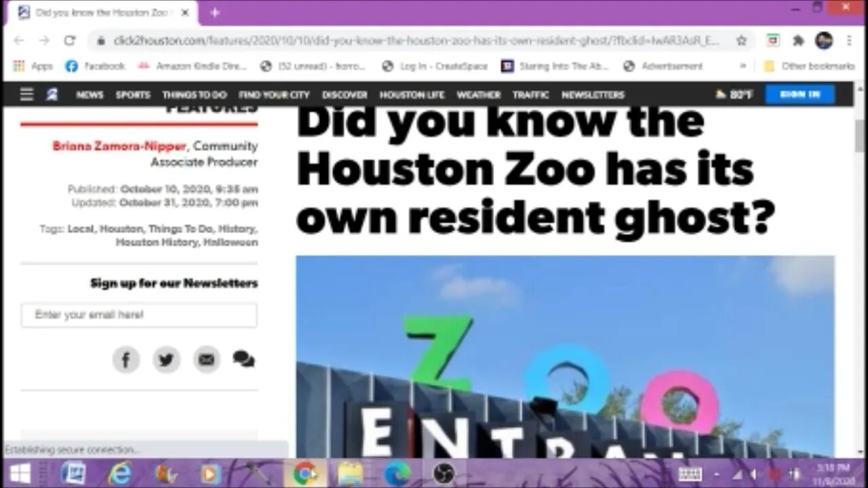Open Staring Into The Abyss bookmark
The height and width of the screenshot is (488, 868).
click(x=555, y=66)
